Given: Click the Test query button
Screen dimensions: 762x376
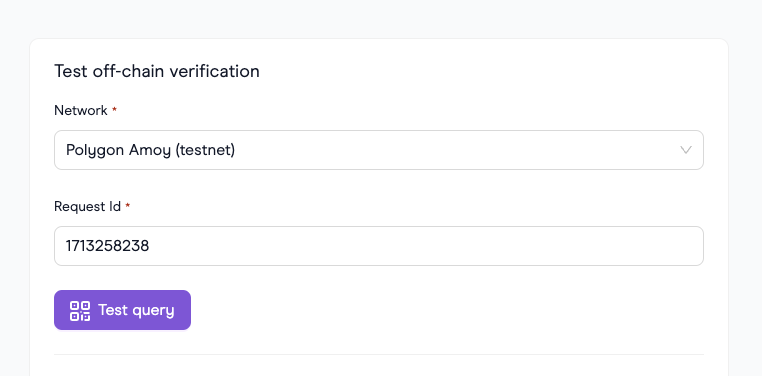Looking at the screenshot, I should [122, 310].
